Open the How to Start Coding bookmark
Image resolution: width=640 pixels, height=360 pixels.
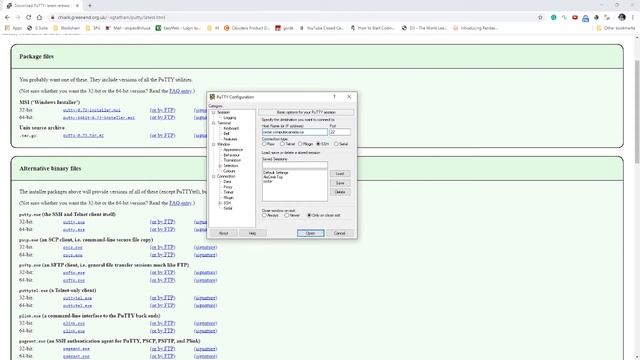click(x=373, y=28)
